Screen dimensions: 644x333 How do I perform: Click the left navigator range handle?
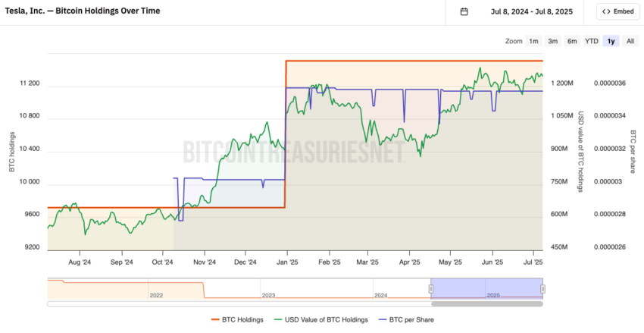(431, 288)
